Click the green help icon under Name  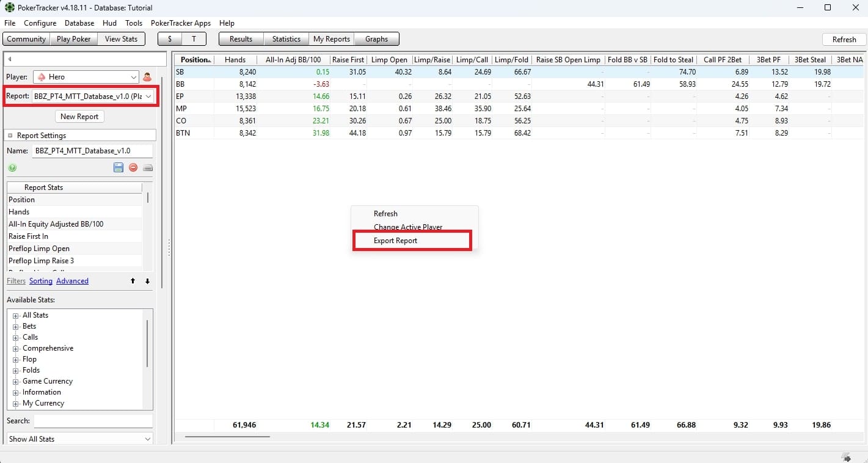pyautogui.click(x=12, y=167)
